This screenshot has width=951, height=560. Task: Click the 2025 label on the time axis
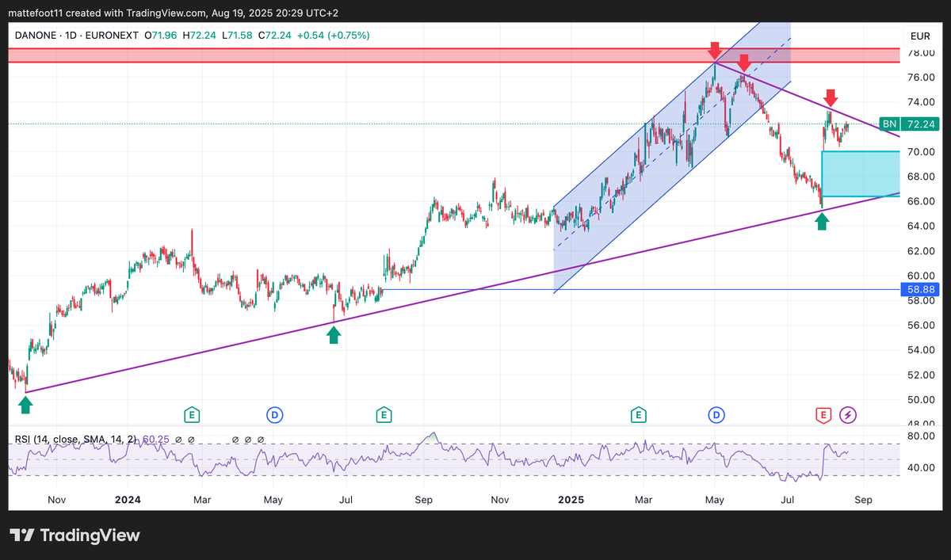[571, 501]
